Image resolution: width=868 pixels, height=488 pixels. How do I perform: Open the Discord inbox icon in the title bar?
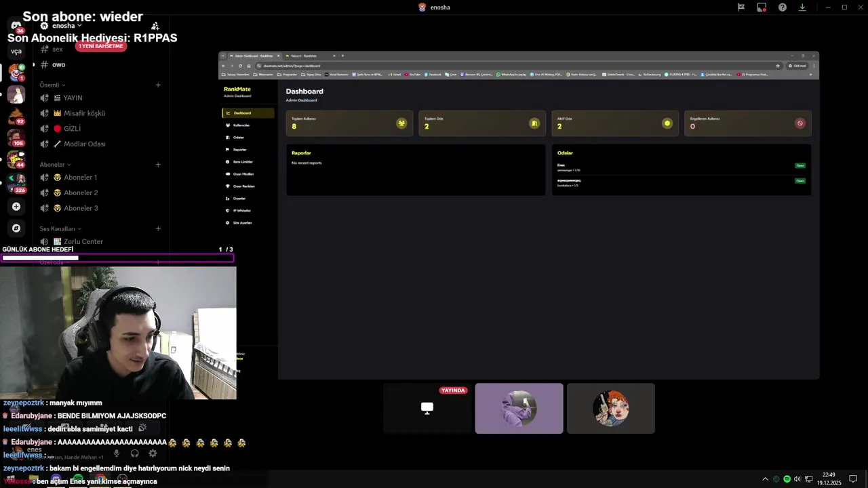[741, 7]
